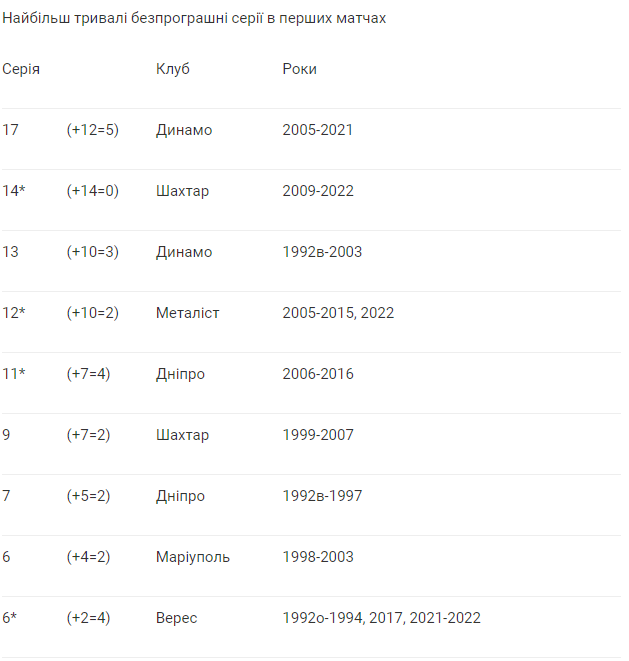Select the years 2005-2015, 2022 cell

point(338,313)
